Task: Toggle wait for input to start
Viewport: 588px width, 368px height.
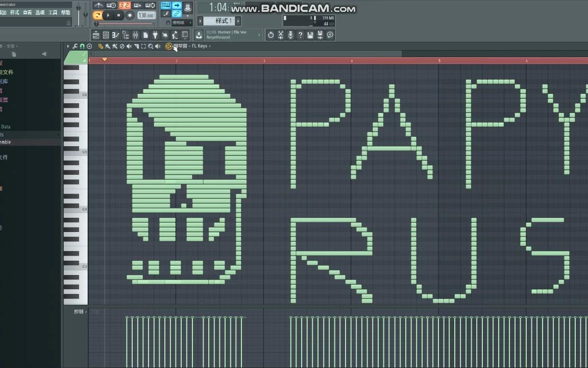Action: (x=111, y=5)
